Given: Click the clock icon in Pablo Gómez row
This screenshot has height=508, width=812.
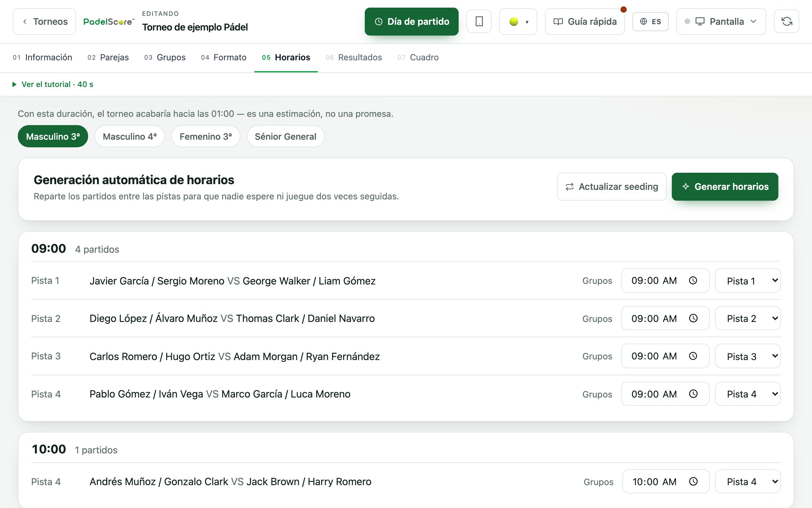Looking at the screenshot, I should (693, 394).
